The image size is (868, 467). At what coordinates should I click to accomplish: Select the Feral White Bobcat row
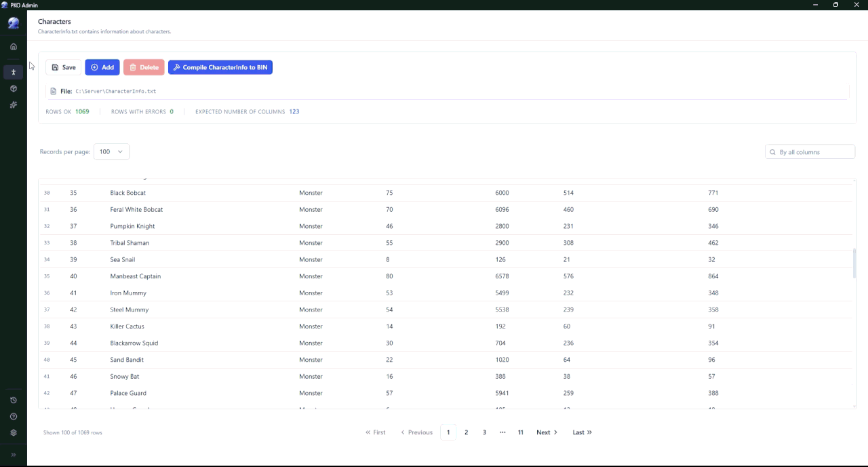coord(446,210)
